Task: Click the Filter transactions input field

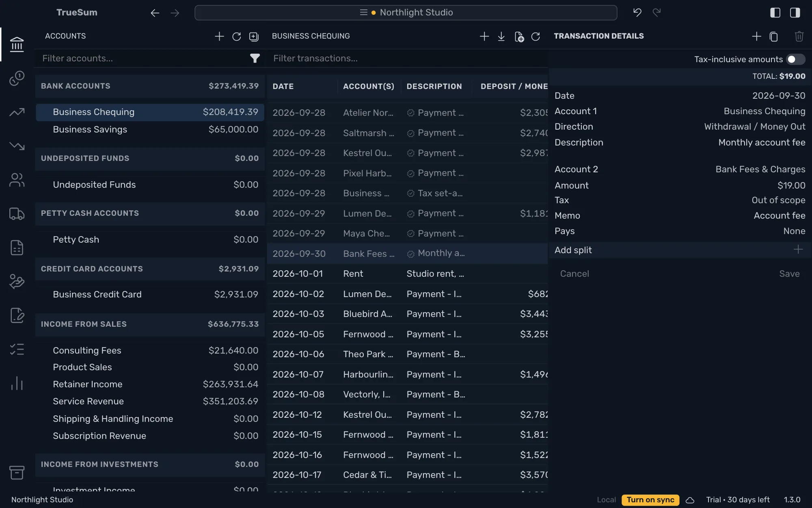Action: pyautogui.click(x=408, y=59)
